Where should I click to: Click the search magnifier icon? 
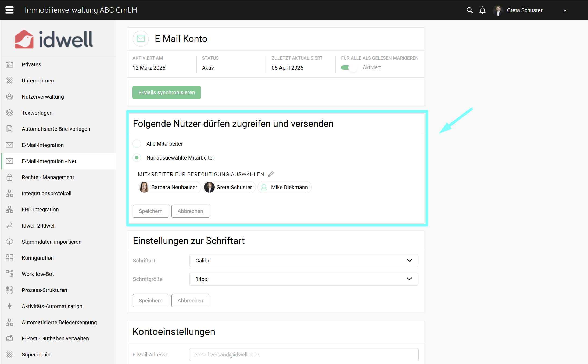[469, 10]
